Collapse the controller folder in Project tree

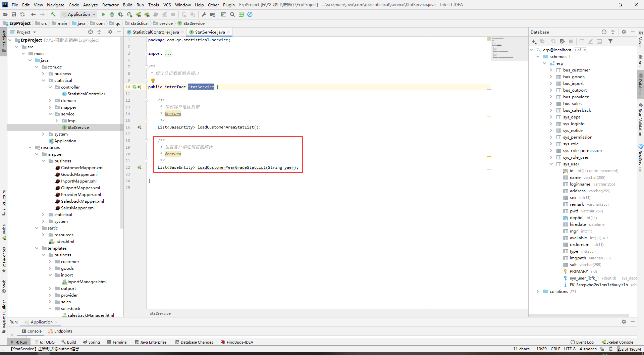50,87
